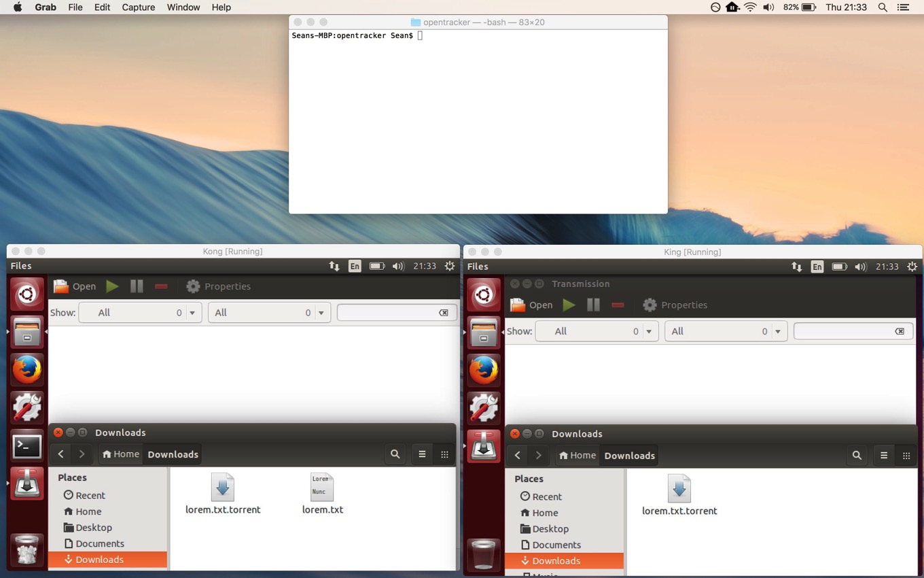Click search icon in Kong Downloads window
The height and width of the screenshot is (578, 924).
[395, 454]
